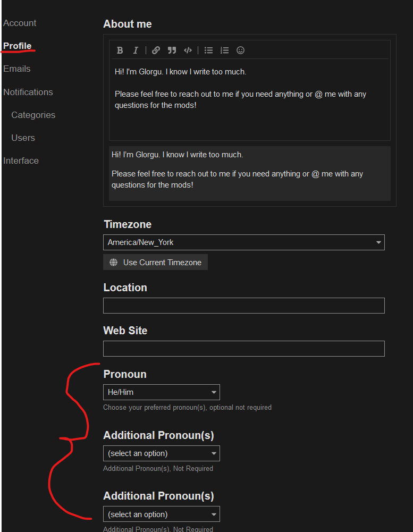
Task: Open the second Additional Pronoun(s) dropdown
Action: 161,514
